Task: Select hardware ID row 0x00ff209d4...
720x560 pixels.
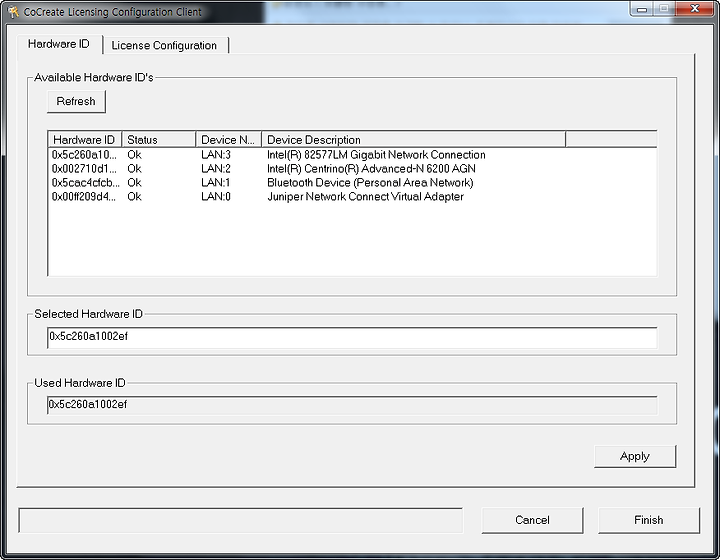Action: tap(84, 196)
